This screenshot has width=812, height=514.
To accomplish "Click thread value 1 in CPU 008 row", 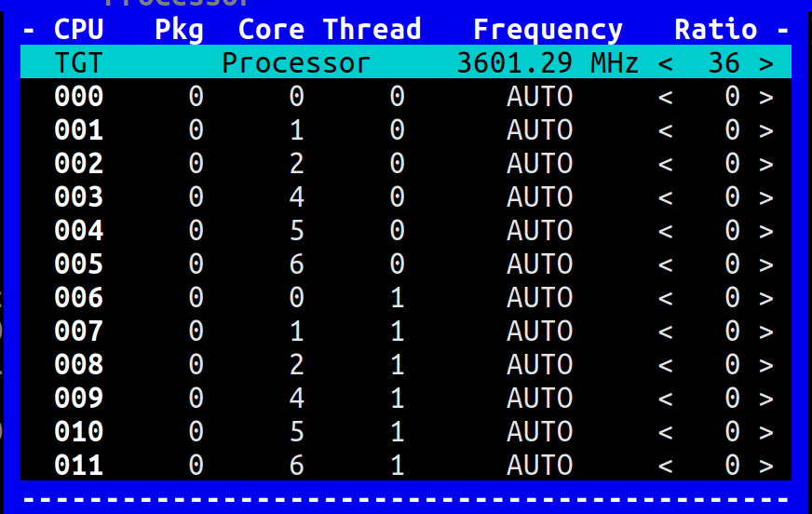I will 398,365.
